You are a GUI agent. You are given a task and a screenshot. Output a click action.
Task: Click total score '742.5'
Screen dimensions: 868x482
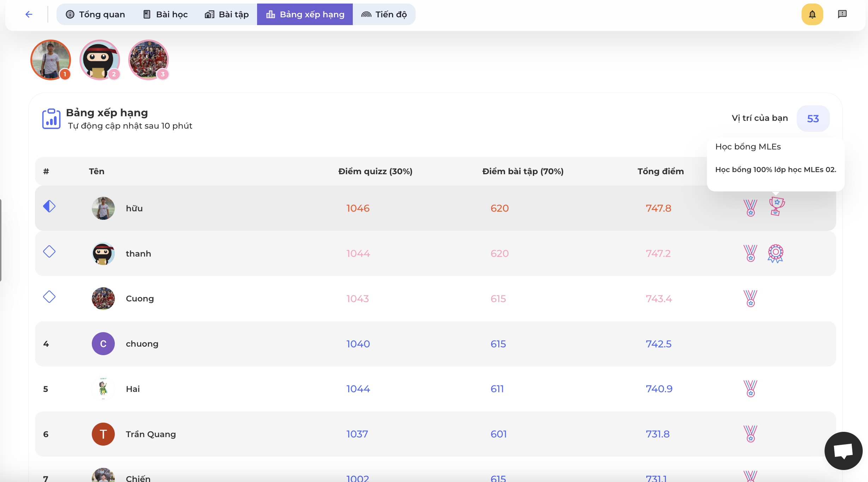click(659, 344)
